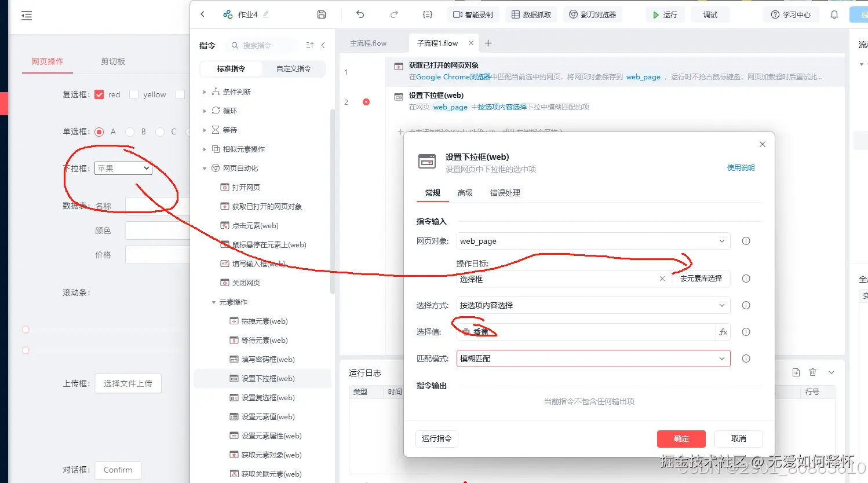
Task: Open the 匹配模式 dropdown set to 模糊匹配
Action: click(x=592, y=358)
